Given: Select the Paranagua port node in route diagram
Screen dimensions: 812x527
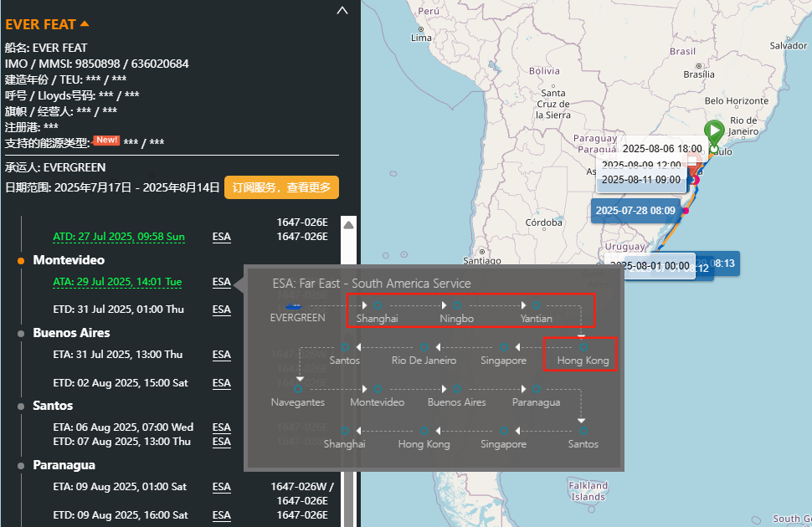Looking at the screenshot, I should coord(536,389).
